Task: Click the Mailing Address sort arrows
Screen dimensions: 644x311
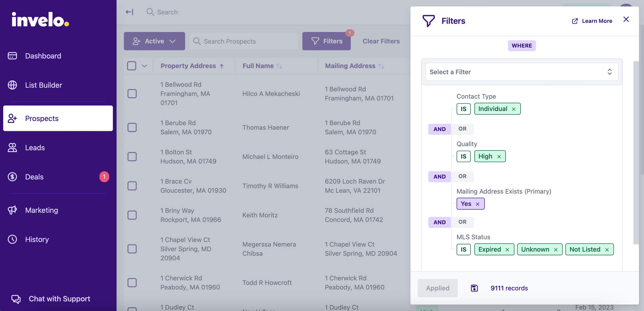Action: tap(381, 66)
